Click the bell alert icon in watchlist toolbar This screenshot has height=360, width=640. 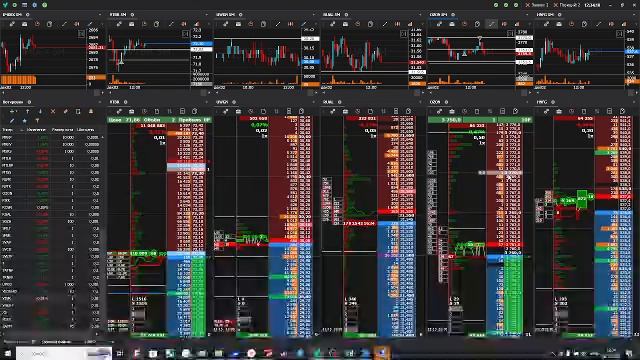click(x=91, y=111)
